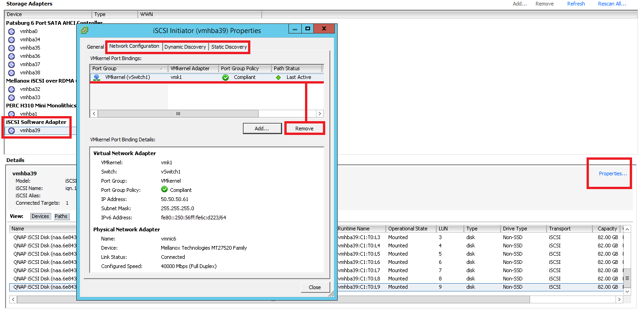Open the Dynamic Discovery tab
This screenshot has width=644, height=313.
point(185,47)
